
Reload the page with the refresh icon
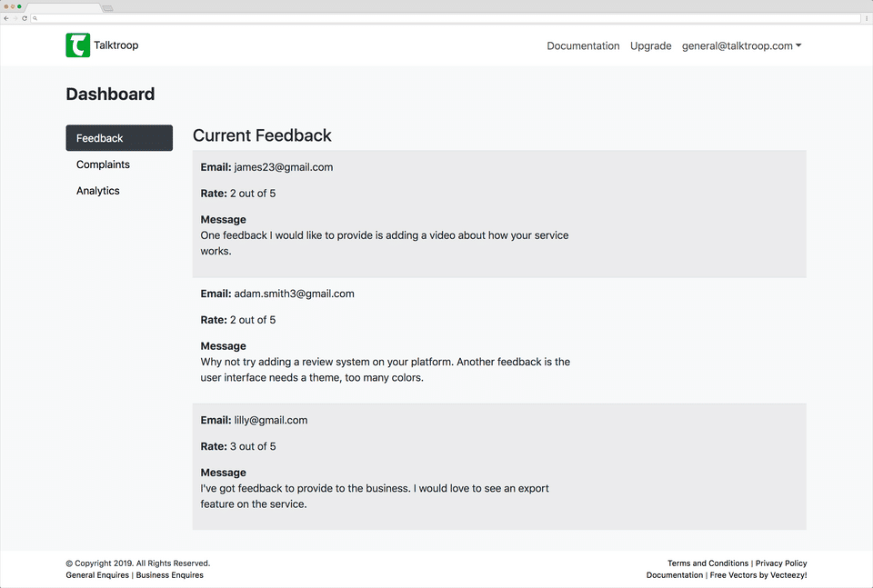(x=24, y=18)
